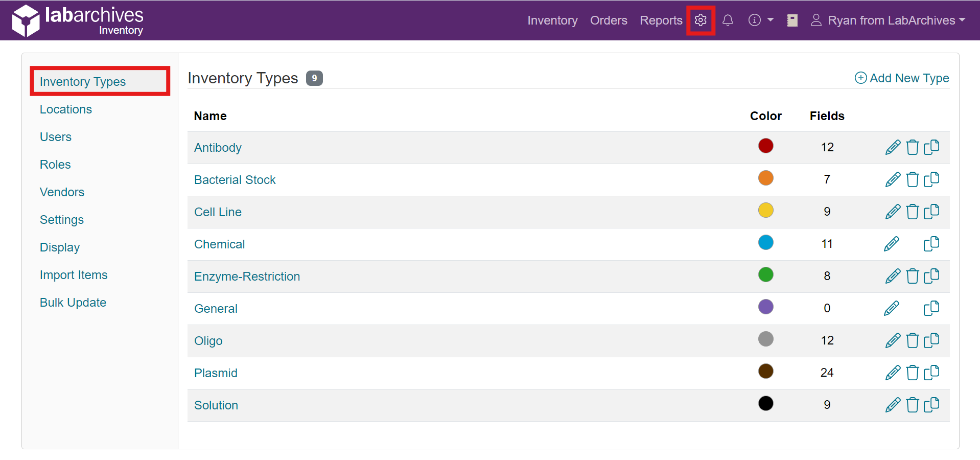This screenshot has height=460, width=980.
Task: Open the Reports menu
Action: pos(661,20)
